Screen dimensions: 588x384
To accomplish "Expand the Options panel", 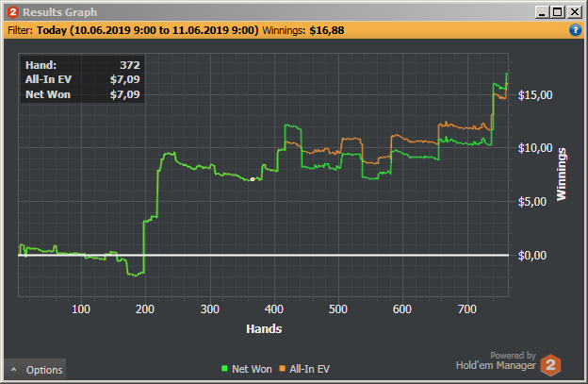I will [x=35, y=370].
